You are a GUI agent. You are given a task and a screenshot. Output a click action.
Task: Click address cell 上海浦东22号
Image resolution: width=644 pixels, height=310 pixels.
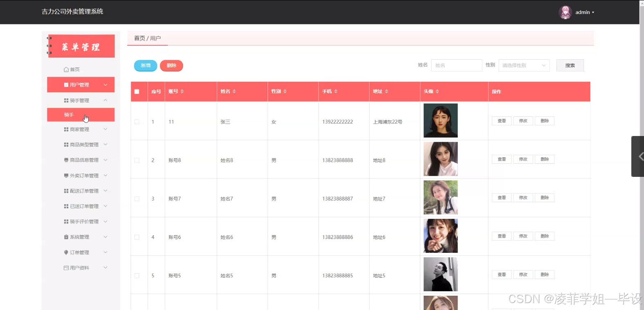[x=388, y=122]
